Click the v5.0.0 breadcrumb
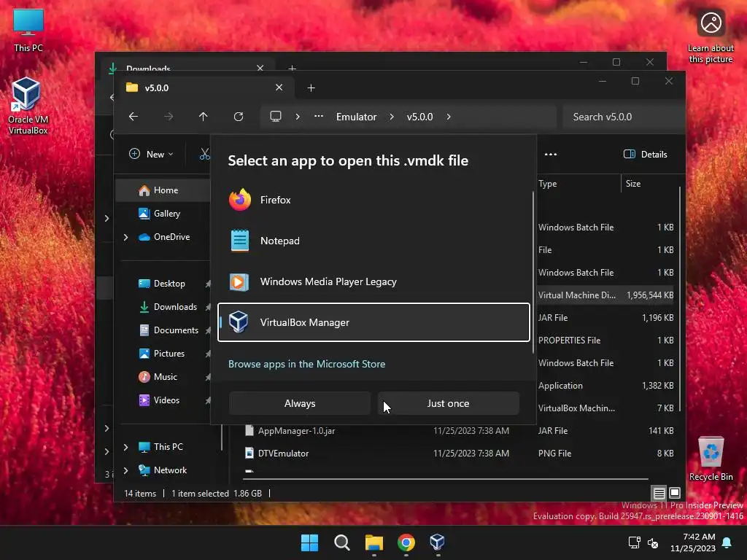Viewport: 747px width, 560px height. click(x=419, y=117)
